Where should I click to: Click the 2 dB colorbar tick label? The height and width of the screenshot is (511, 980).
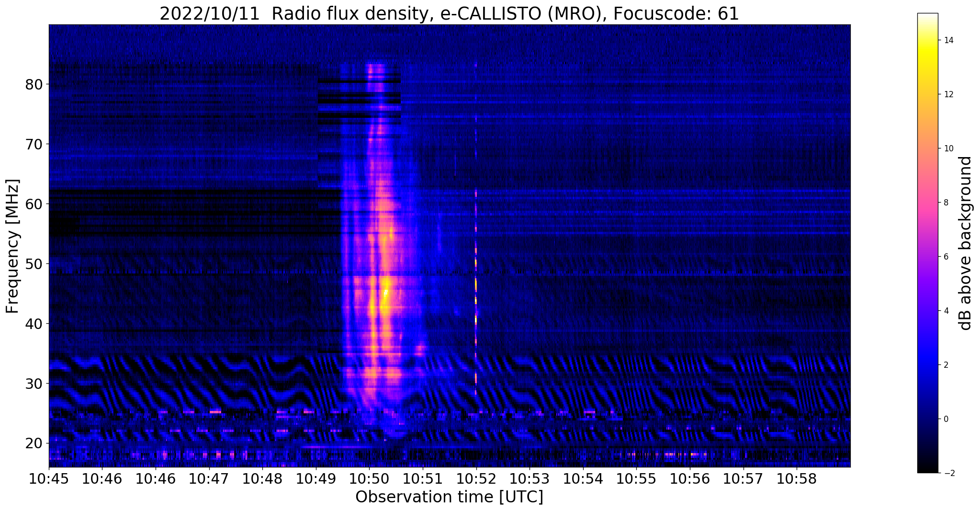point(946,365)
